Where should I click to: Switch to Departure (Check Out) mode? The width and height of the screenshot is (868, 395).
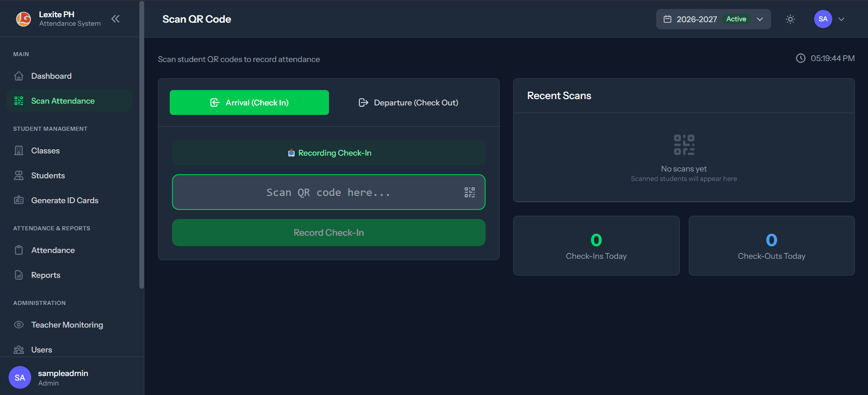point(409,103)
